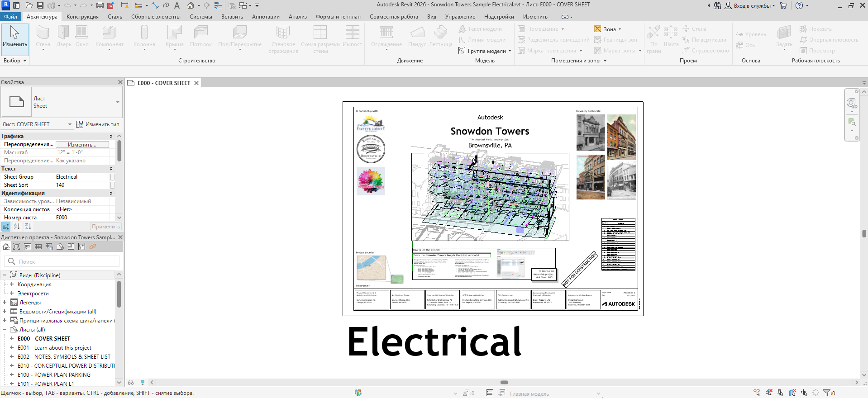The width and height of the screenshot is (868, 398).
Task: Close the E000 - COVER SHEET view tab
Action: pos(196,83)
